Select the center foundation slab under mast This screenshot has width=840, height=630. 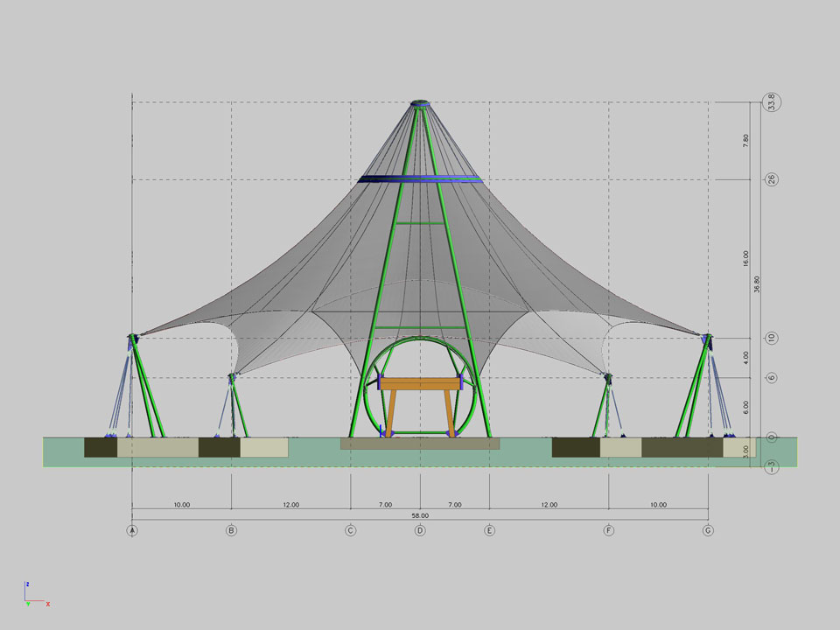[x=420, y=444]
